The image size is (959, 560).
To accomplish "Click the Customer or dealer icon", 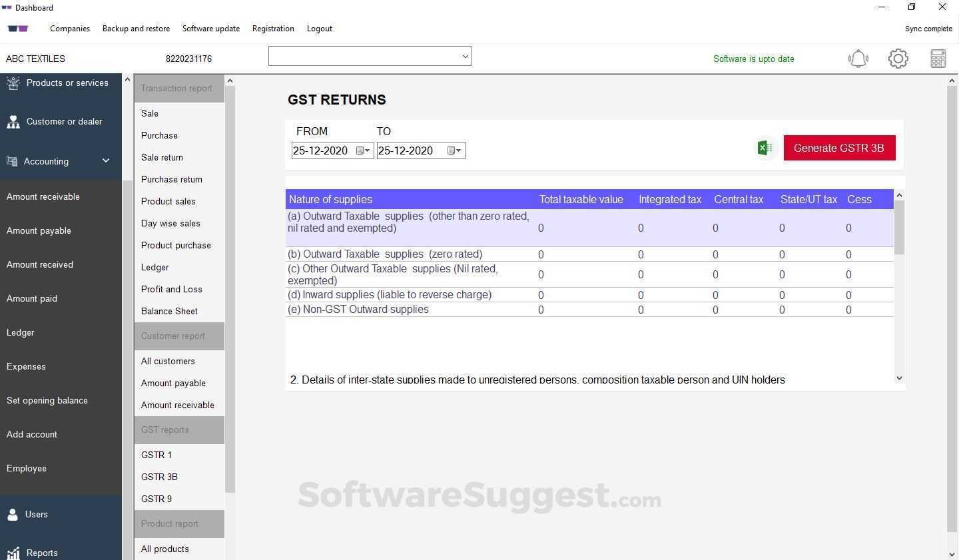I will pyautogui.click(x=13, y=121).
